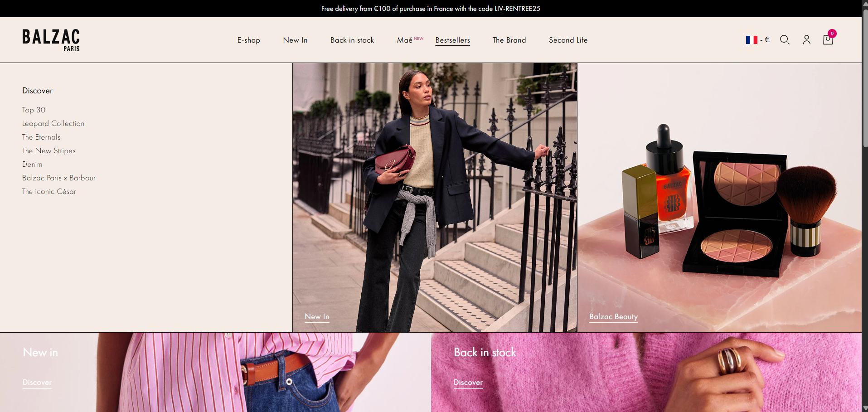868x412 pixels.
Task: Open the Second Life menu
Action: (568, 40)
